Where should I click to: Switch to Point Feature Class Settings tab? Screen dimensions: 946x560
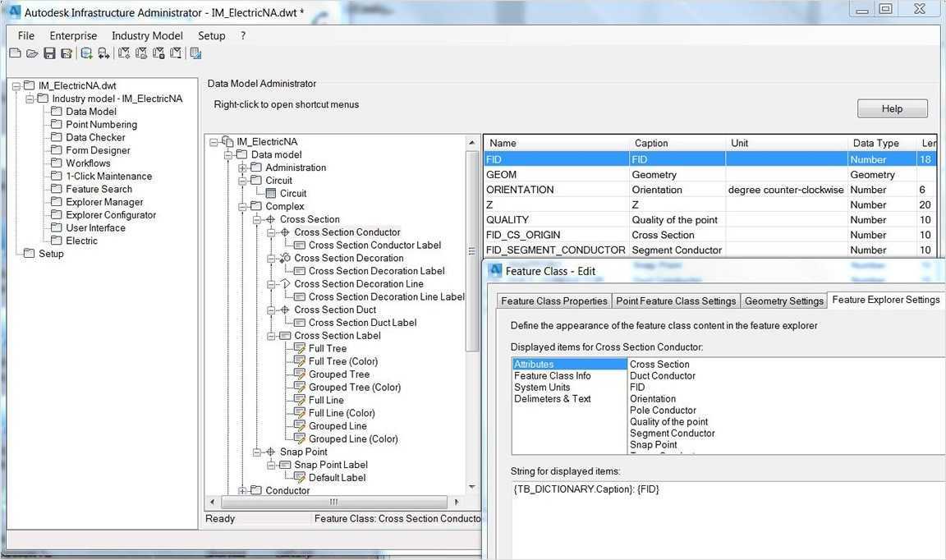click(676, 301)
